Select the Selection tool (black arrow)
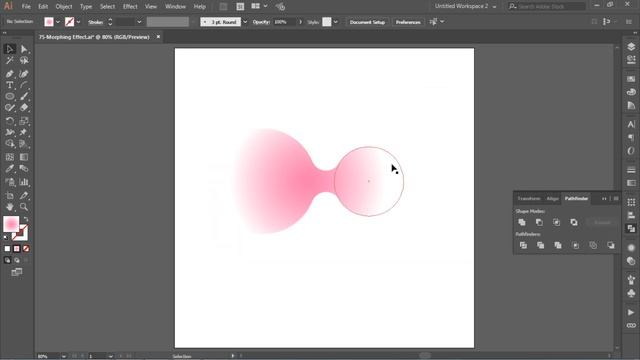 [x=9, y=49]
